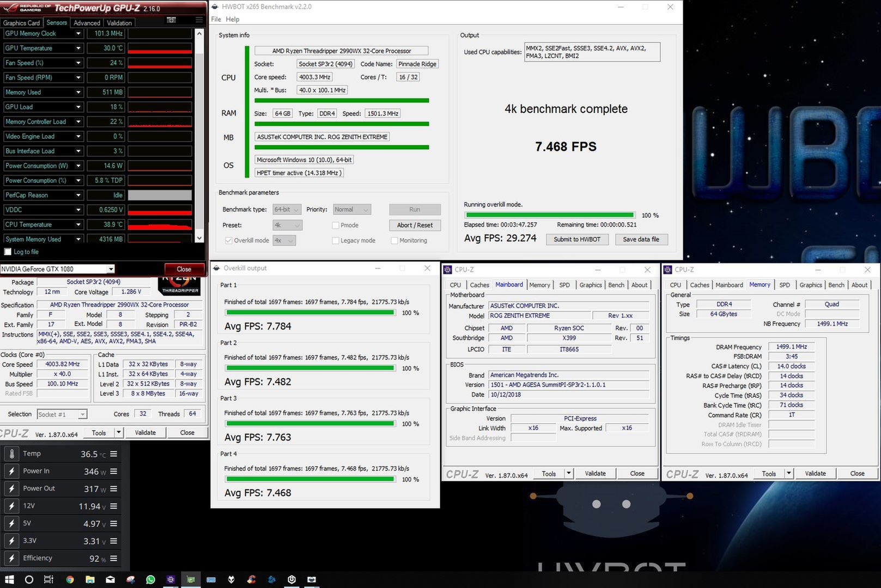Click Save data file button
Viewport: 881px width, 588px height.
pos(641,240)
